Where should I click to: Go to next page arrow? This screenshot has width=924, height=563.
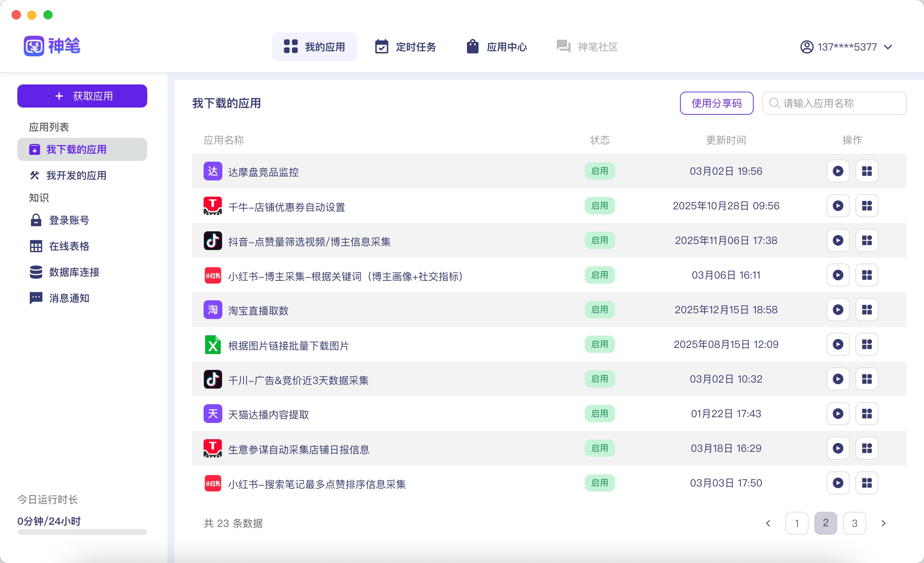(884, 524)
